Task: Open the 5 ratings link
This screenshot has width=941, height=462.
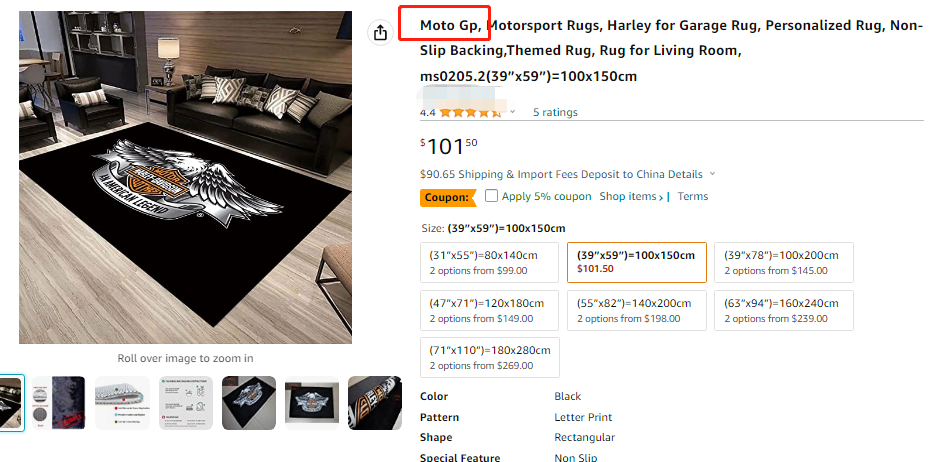Action: click(x=555, y=113)
